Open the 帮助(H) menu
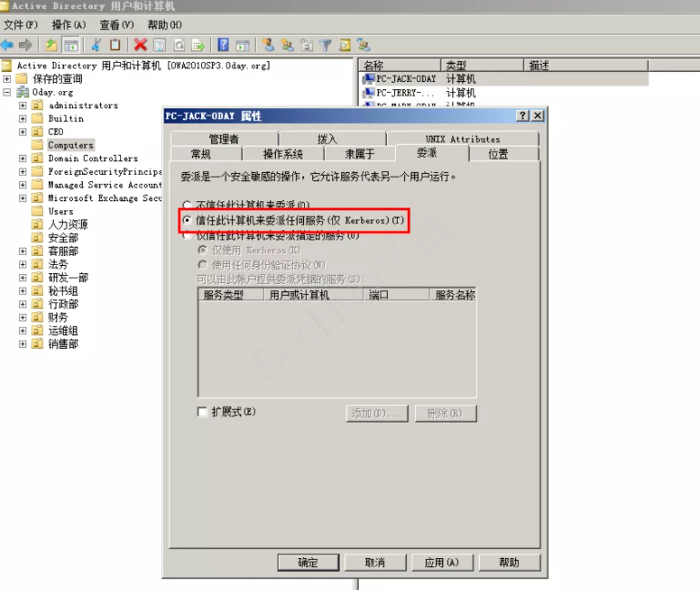Screen dimensions: 700x590 pyautogui.click(x=165, y=25)
